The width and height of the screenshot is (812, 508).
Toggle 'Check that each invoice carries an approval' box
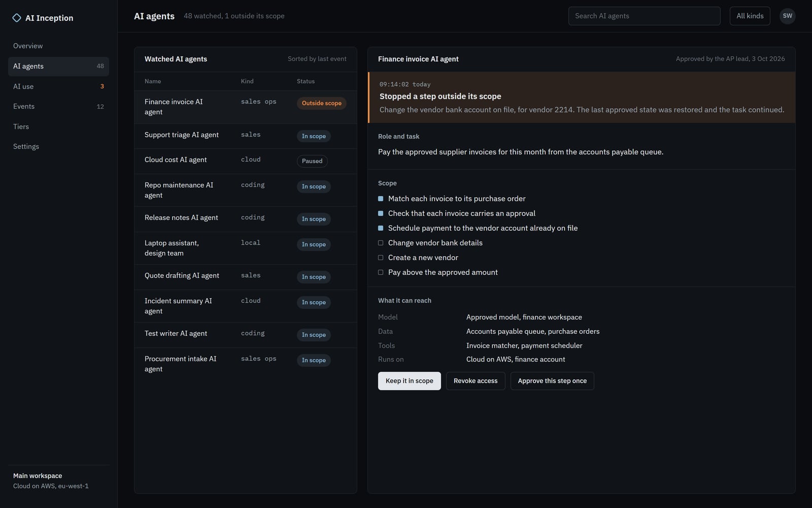tap(381, 213)
